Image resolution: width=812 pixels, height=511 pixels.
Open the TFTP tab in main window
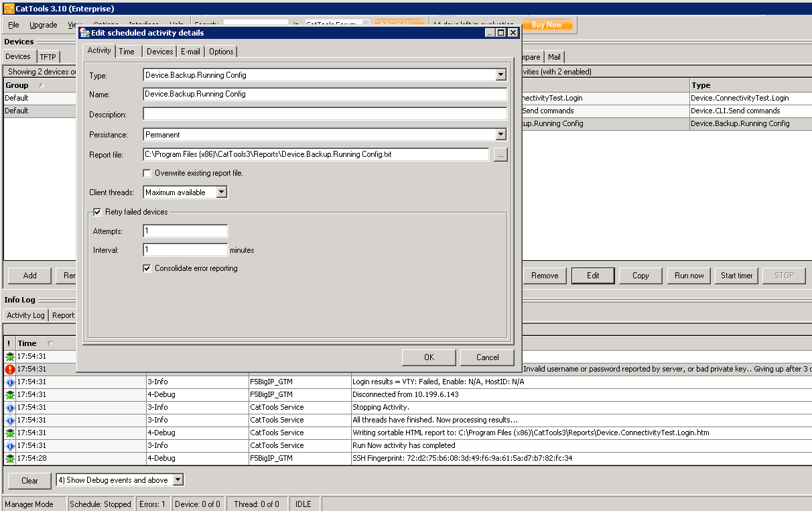click(48, 57)
